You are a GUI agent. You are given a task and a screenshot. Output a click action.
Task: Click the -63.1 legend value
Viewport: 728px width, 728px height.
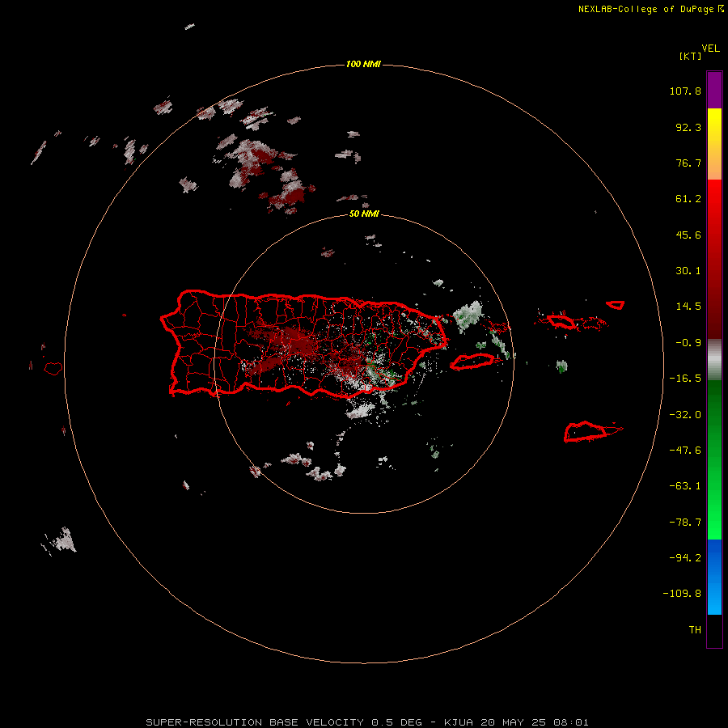(685, 486)
